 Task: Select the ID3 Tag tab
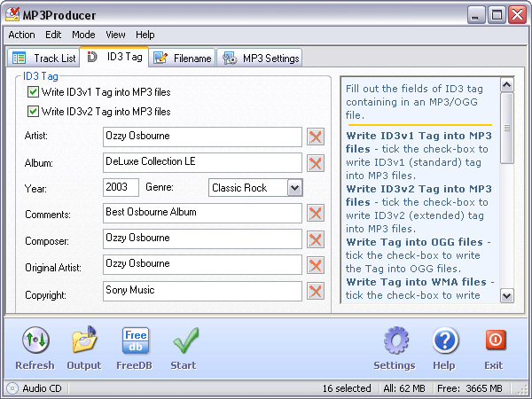coord(114,57)
